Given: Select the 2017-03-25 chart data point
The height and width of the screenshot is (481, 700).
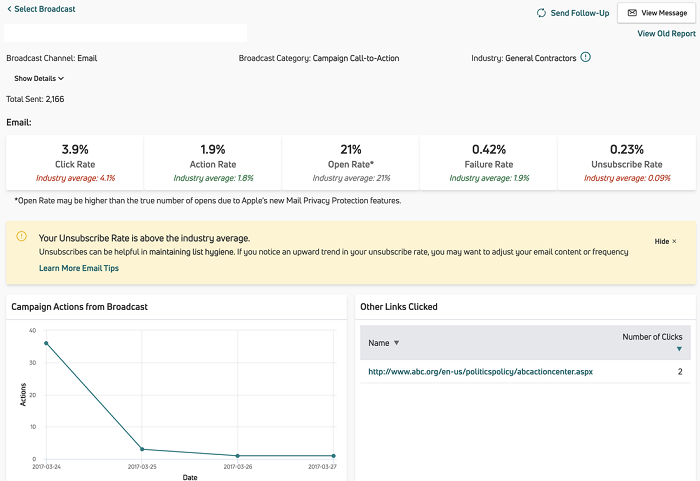Looking at the screenshot, I should 142,449.
